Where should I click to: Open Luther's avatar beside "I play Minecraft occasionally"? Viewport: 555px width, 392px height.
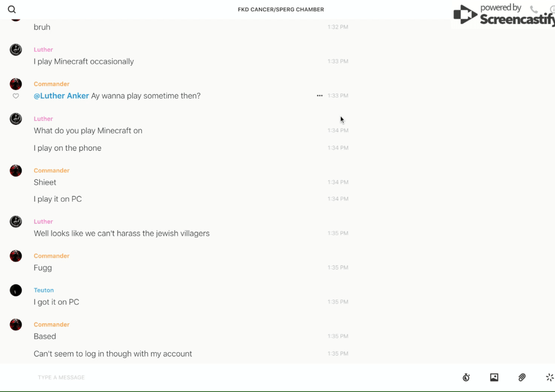(16, 50)
